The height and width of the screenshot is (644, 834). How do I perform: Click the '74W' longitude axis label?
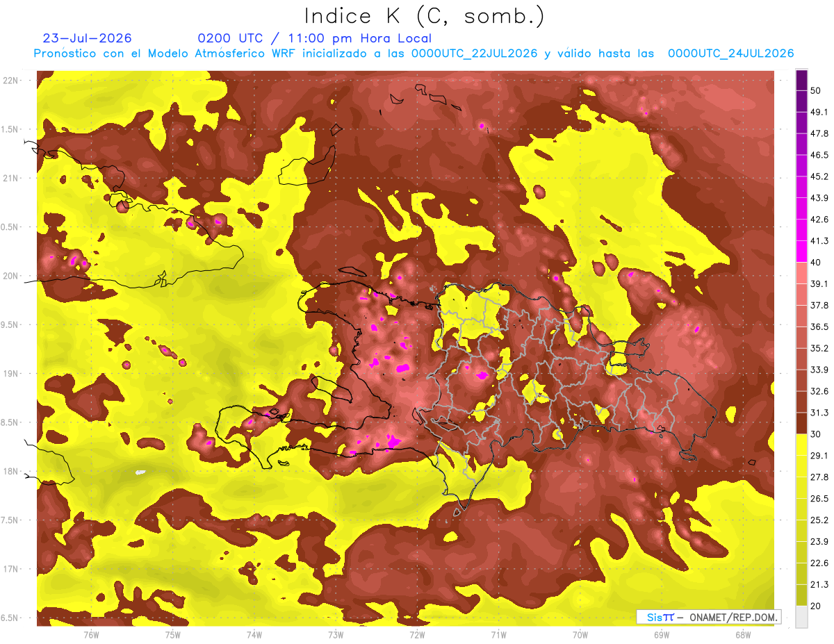coord(254,635)
